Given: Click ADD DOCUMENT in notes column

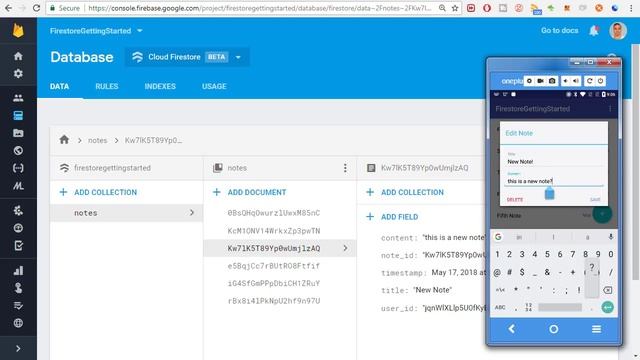Looking at the screenshot, I should tap(250, 192).
